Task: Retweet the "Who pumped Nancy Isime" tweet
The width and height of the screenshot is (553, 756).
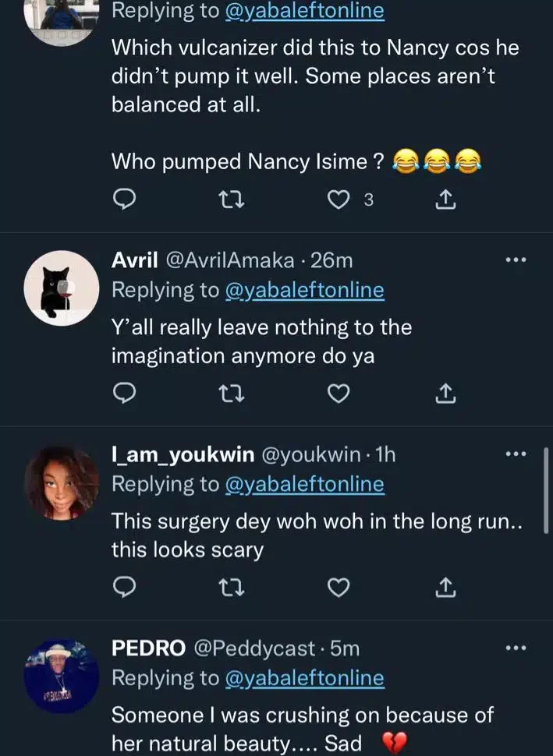Action: 232,201
